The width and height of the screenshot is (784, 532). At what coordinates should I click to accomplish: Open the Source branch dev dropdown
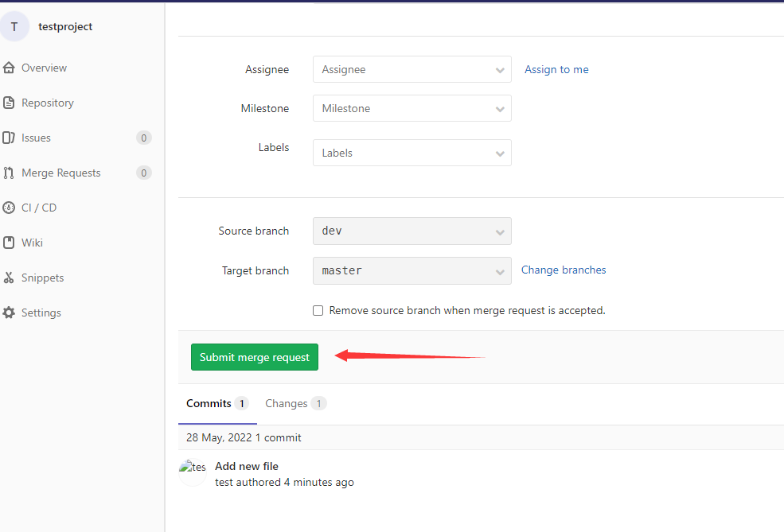(412, 231)
